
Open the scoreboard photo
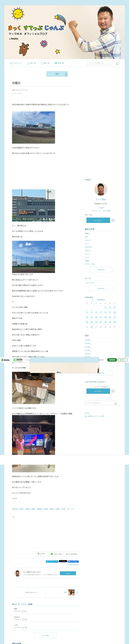coord(34,205)
